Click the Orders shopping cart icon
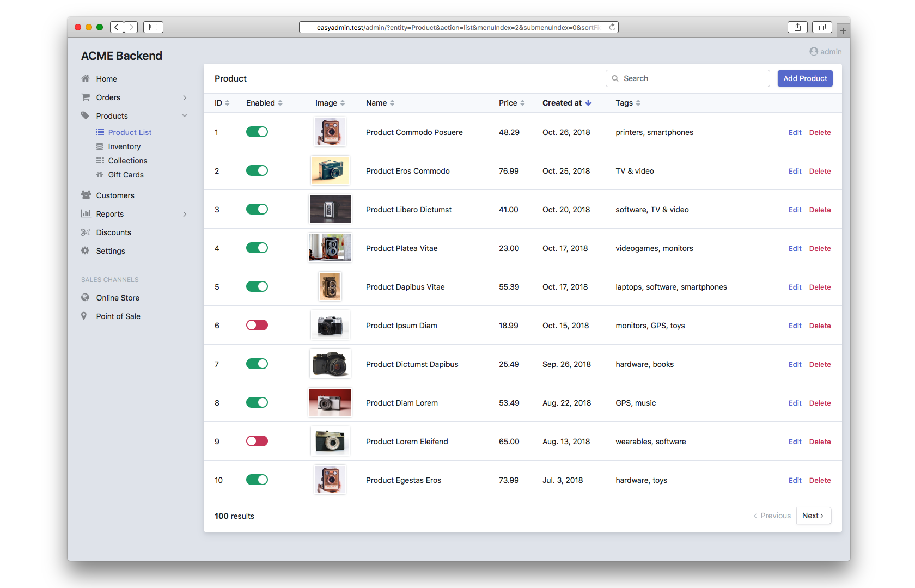 [x=86, y=97]
